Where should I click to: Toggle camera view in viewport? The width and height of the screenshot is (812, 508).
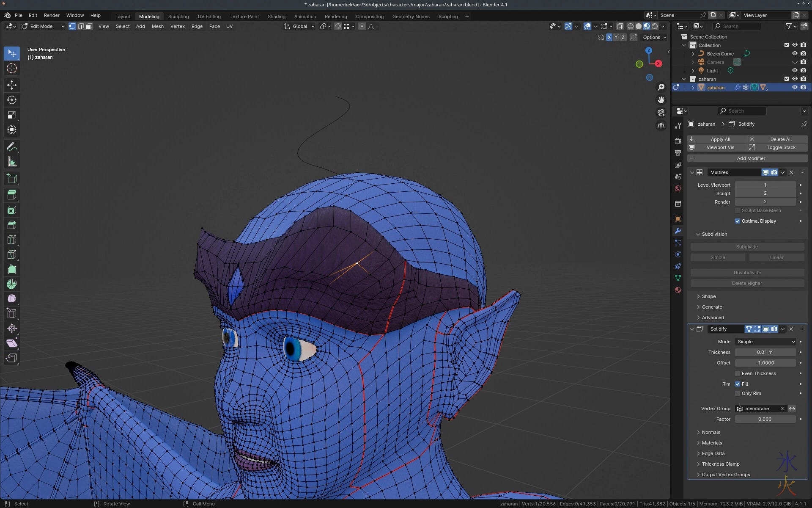661,113
